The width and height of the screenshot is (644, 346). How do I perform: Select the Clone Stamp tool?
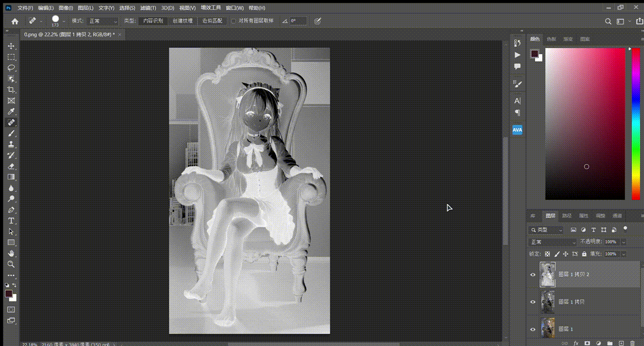point(11,144)
